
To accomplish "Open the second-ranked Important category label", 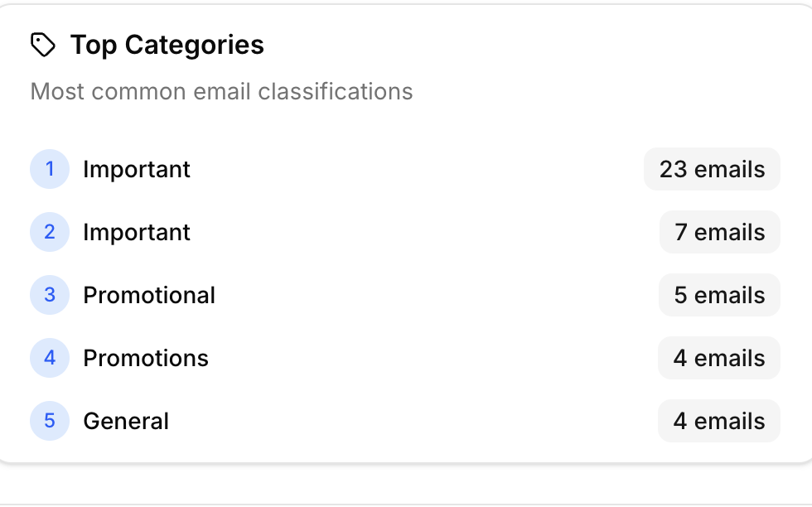I will (137, 232).
